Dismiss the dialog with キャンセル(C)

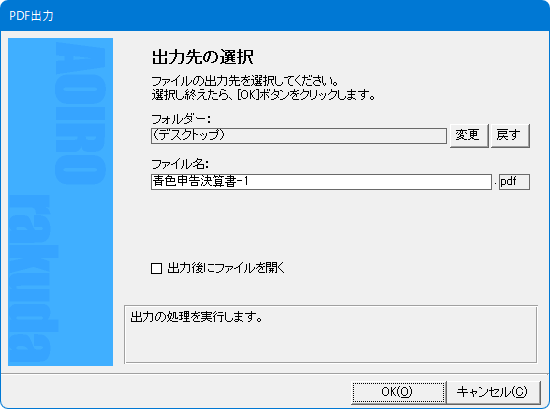[493, 392]
